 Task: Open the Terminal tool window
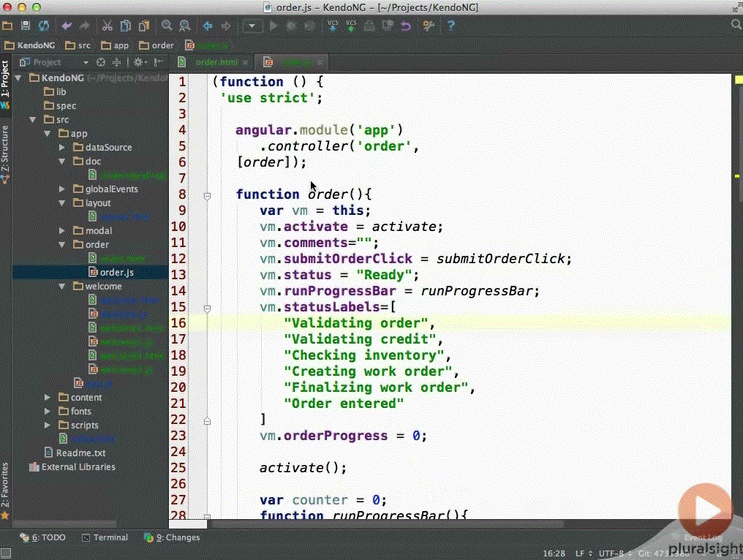point(105,537)
